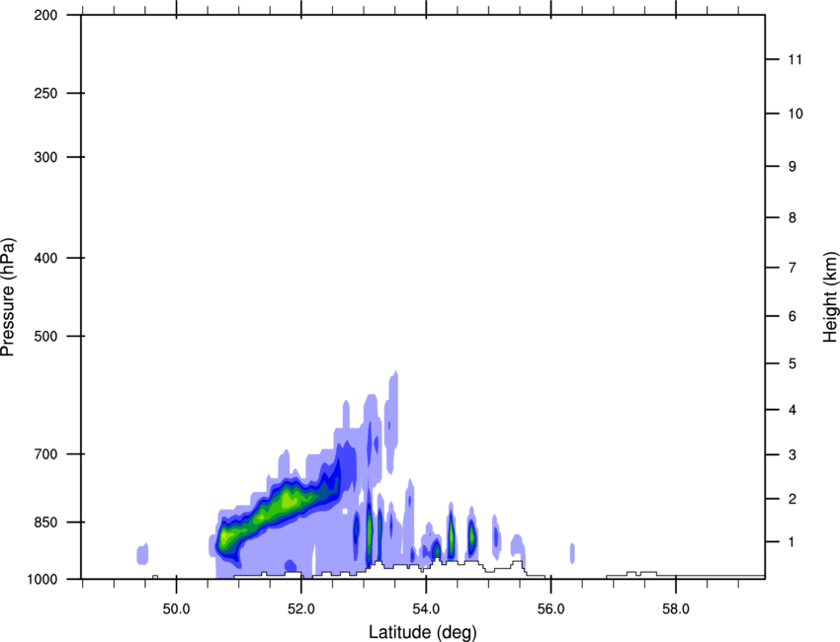The width and height of the screenshot is (840, 642).
Task: Click the 58.0 latitude tick label
Action: (x=676, y=609)
